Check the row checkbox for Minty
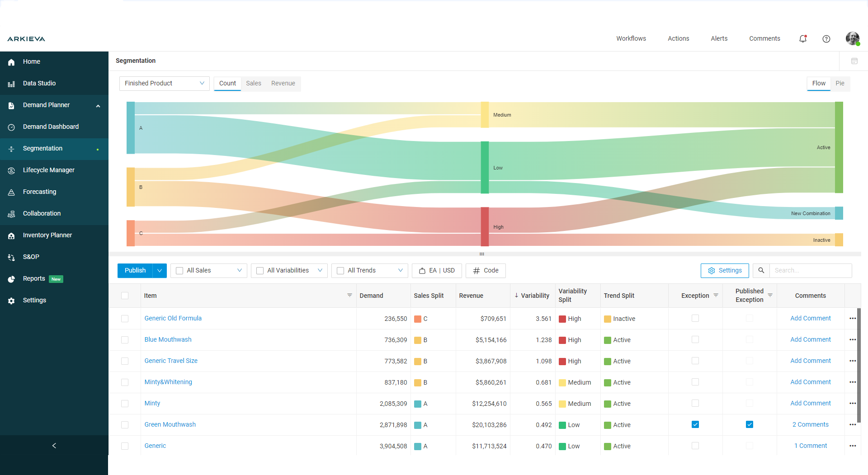This screenshot has height=475, width=868. click(x=125, y=403)
